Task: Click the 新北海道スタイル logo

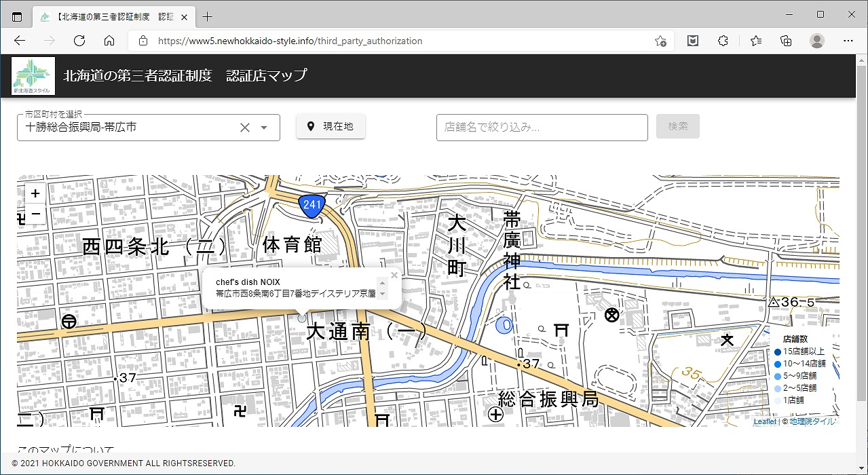Action: click(33, 76)
